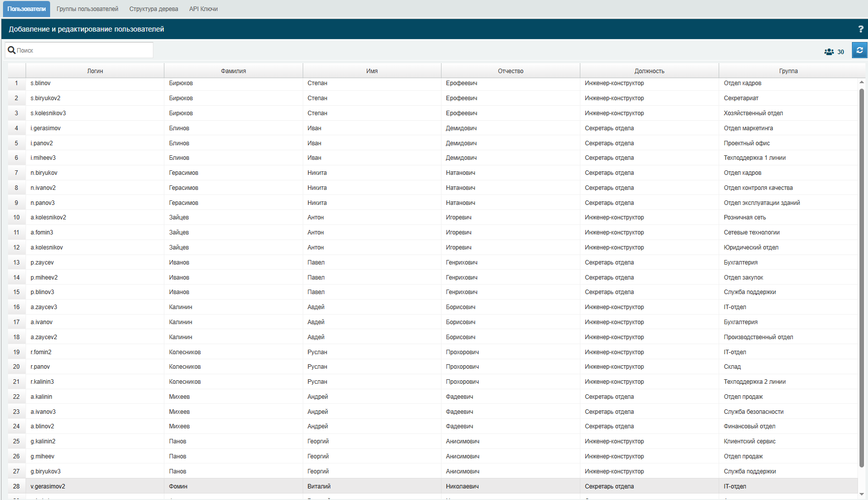
Task: Open the Группы пользователей tab
Action: coord(87,9)
